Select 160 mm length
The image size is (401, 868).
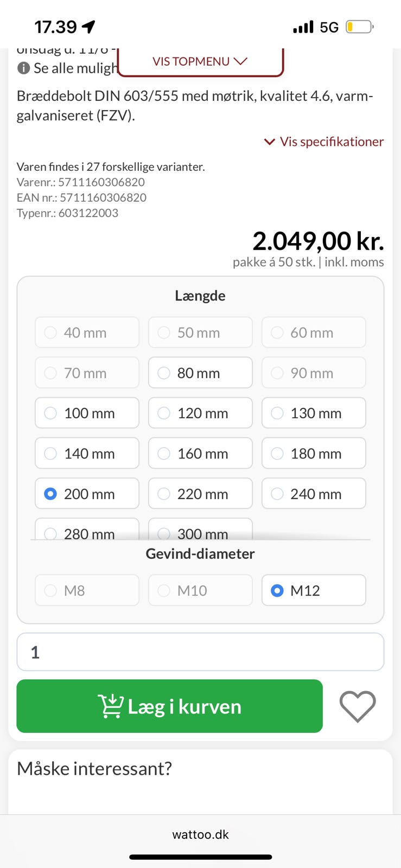[200, 454]
